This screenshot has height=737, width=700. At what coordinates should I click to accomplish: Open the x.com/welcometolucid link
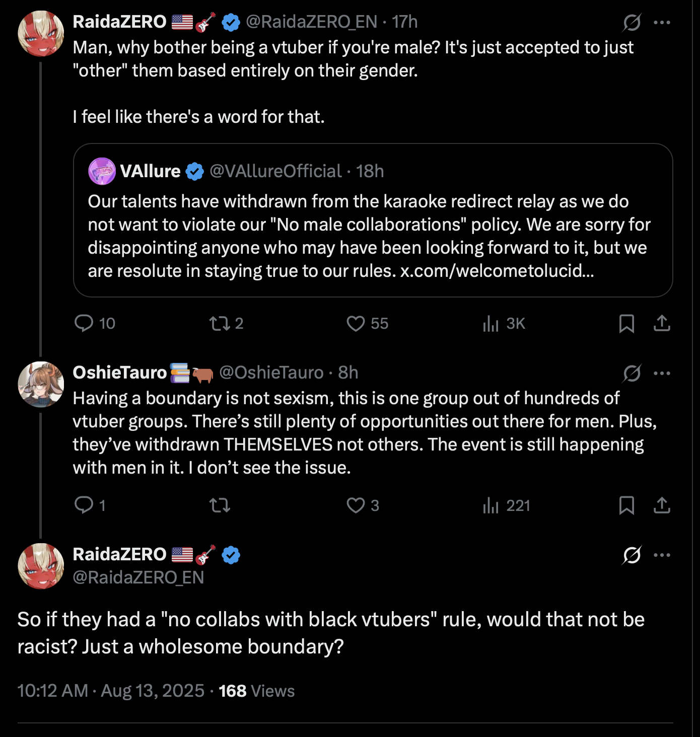(x=497, y=271)
